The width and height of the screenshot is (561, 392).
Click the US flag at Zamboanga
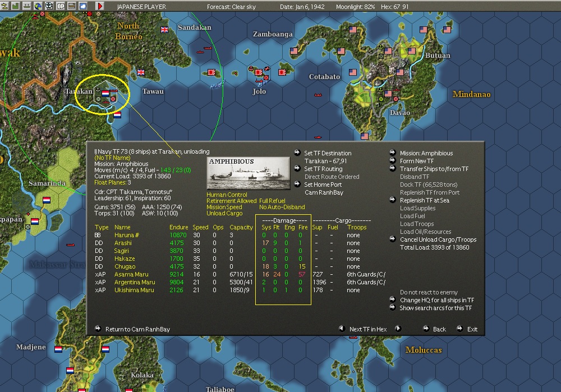click(x=294, y=51)
